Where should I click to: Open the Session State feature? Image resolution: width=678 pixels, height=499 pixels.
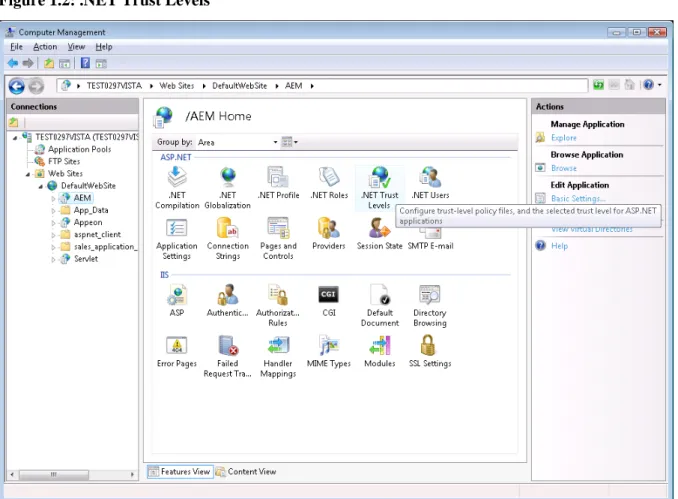(379, 234)
